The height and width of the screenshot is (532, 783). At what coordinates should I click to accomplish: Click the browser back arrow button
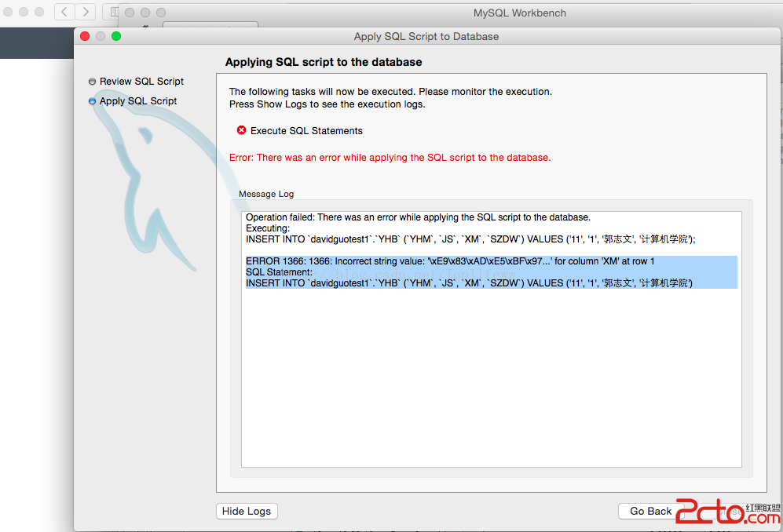[x=64, y=12]
